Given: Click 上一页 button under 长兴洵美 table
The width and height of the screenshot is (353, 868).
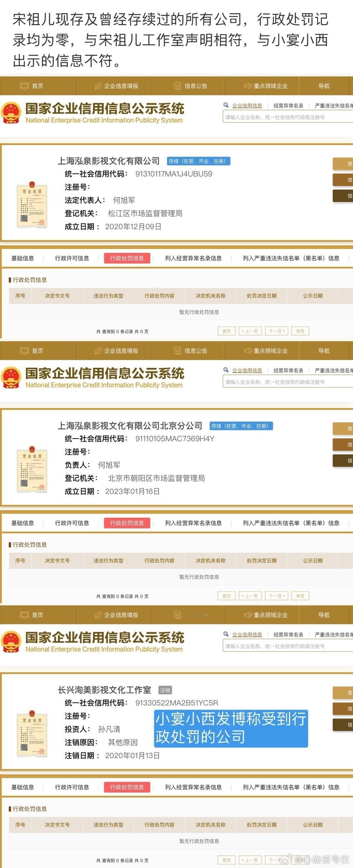Looking at the screenshot, I should pyautogui.click(x=250, y=860).
